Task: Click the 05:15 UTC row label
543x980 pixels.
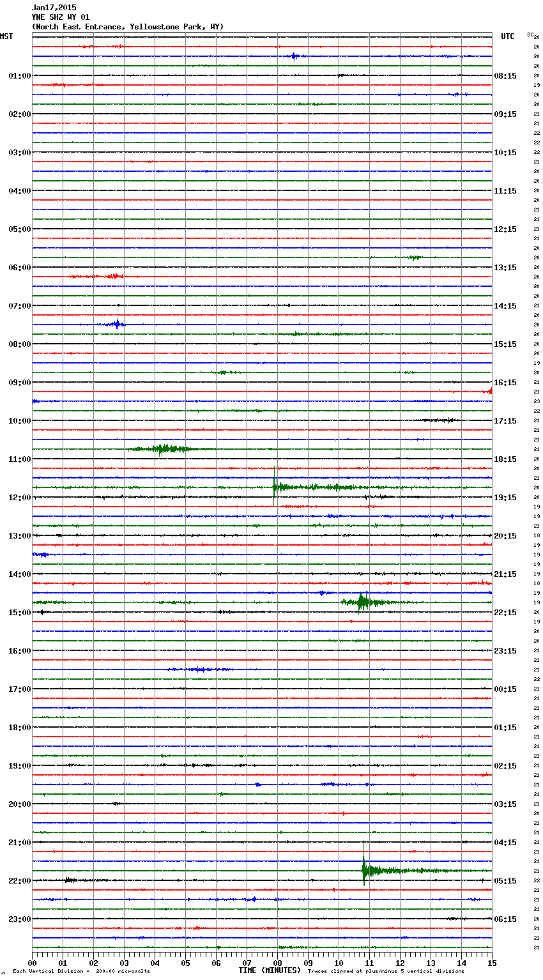Action: tap(505, 881)
